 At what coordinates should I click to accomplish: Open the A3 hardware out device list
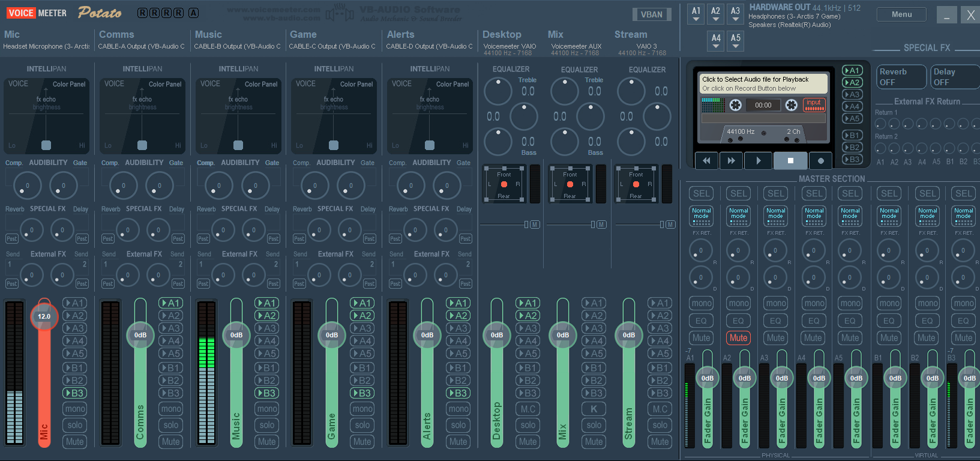735,14
